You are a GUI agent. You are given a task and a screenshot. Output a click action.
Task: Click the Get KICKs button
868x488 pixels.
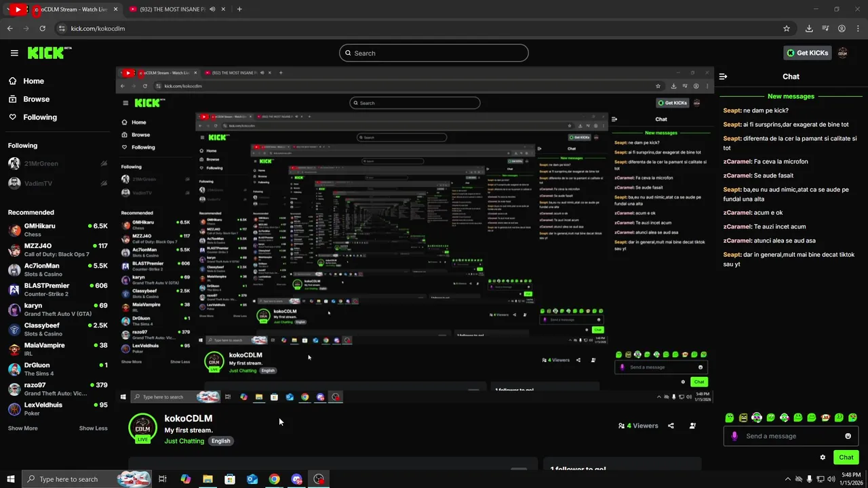[x=808, y=53]
